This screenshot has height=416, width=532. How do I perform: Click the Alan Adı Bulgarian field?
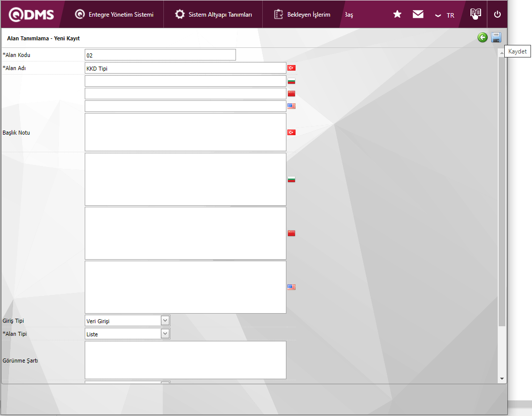(x=186, y=81)
